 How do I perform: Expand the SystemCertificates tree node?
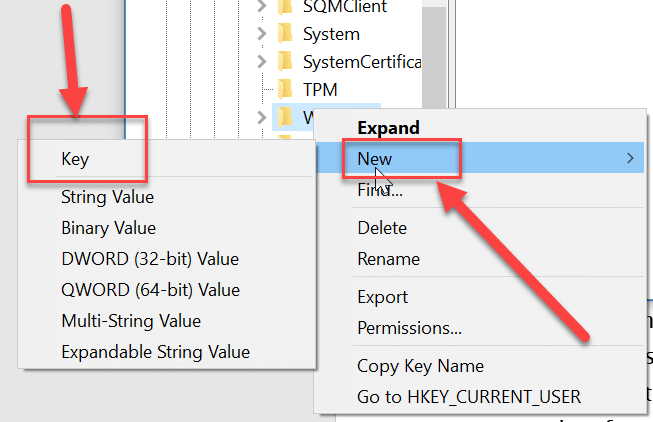pyautogui.click(x=262, y=62)
